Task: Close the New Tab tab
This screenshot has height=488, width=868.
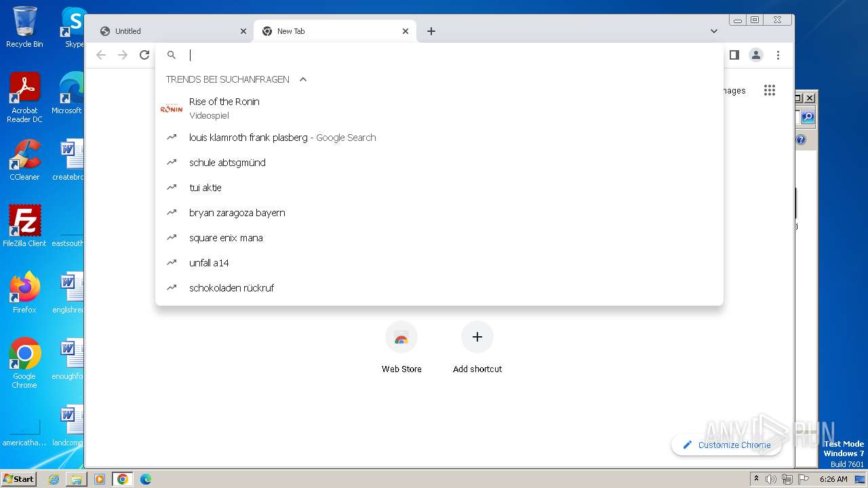Action: 406,31
